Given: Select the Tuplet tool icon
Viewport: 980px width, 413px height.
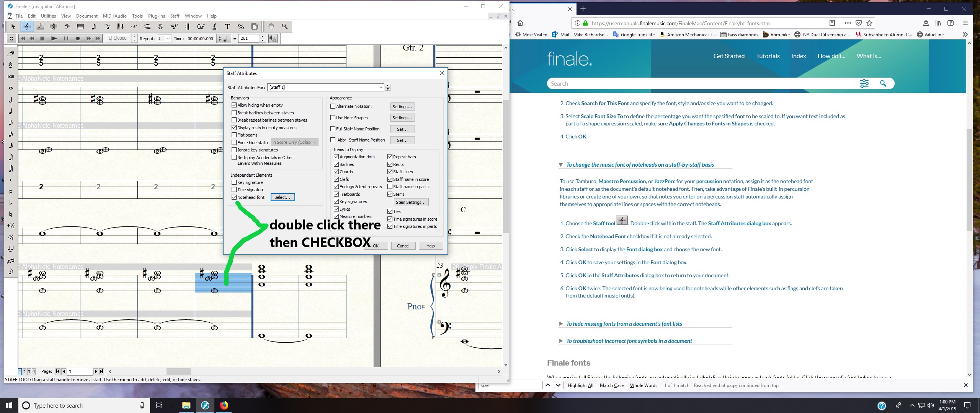Looking at the screenshot, I should [x=134, y=26].
